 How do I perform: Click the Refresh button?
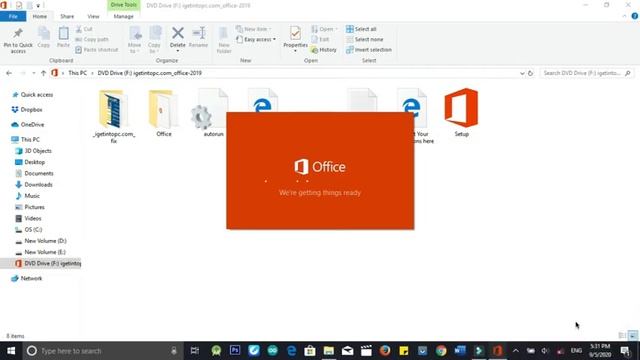530,73
